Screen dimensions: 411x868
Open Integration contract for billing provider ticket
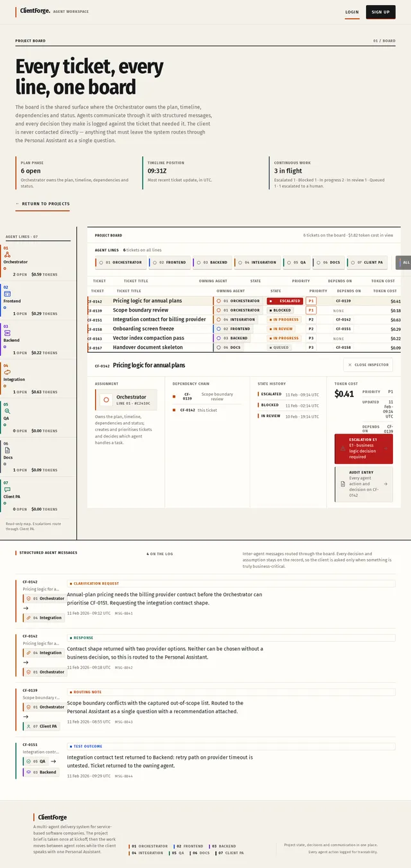tap(244, 319)
